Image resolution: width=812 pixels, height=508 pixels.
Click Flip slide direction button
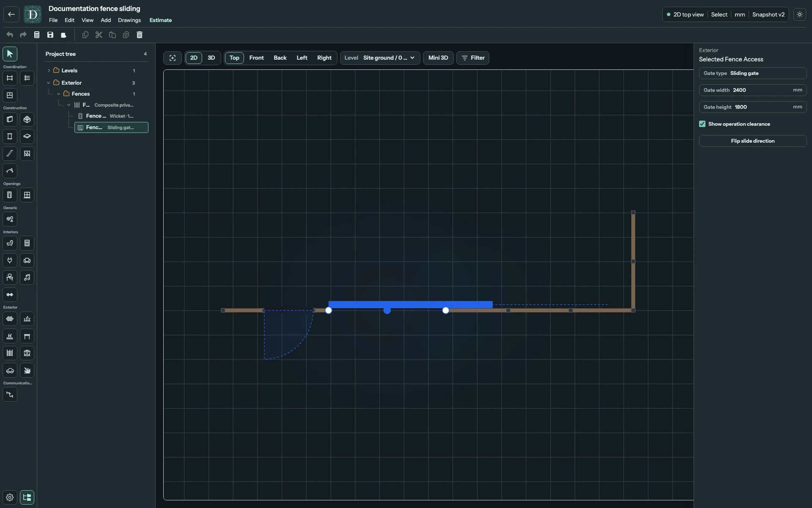click(753, 141)
